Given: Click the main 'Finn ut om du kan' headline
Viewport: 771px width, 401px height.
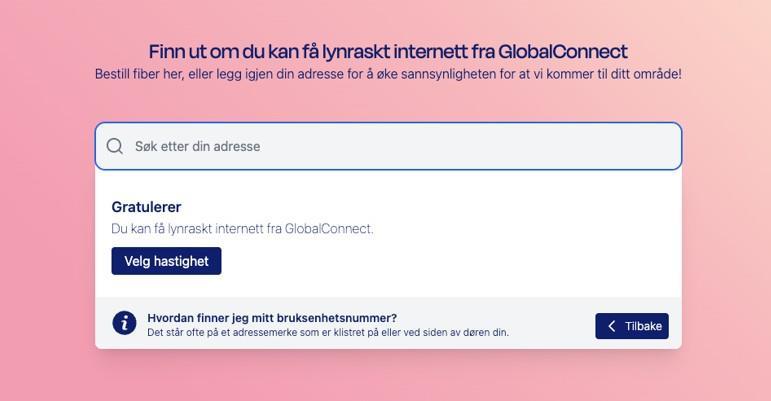Looking at the screenshot, I should click(x=388, y=52).
